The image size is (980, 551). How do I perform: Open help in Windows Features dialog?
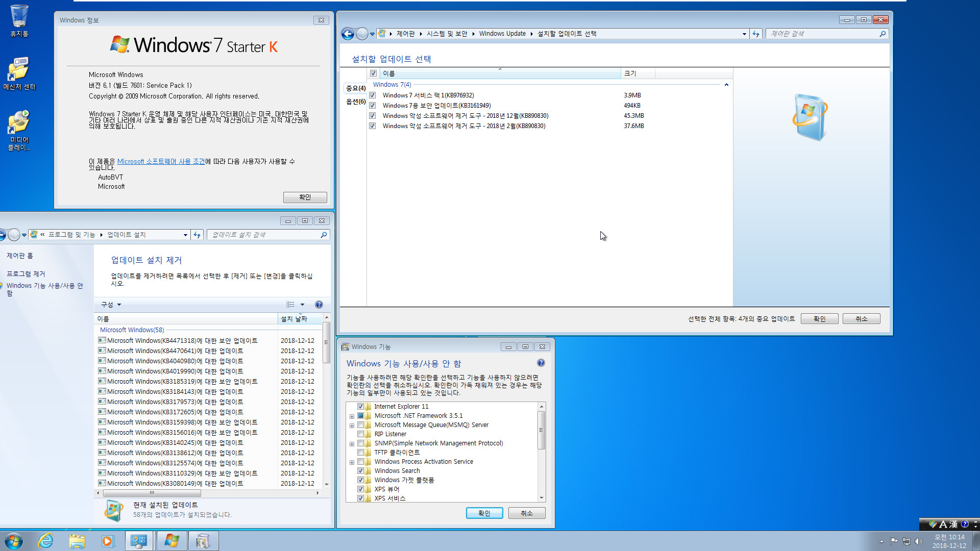click(541, 363)
